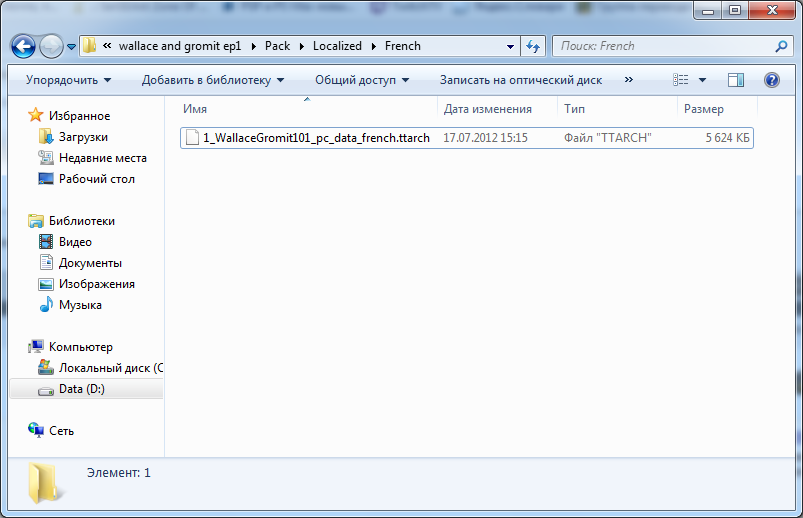Open the Музыка library

(x=80, y=305)
